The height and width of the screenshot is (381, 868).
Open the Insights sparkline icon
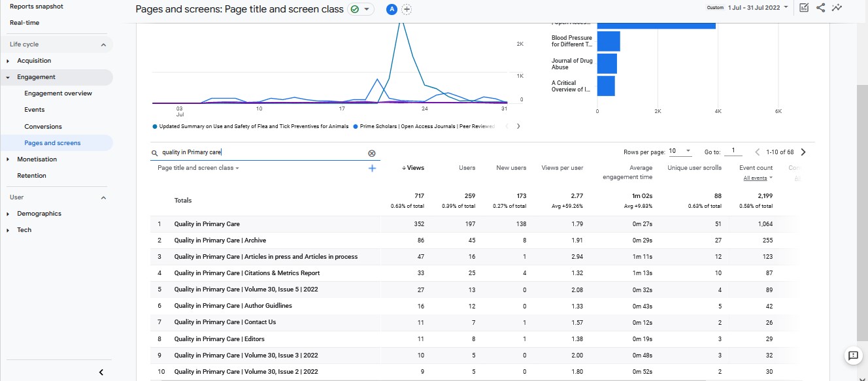(837, 8)
